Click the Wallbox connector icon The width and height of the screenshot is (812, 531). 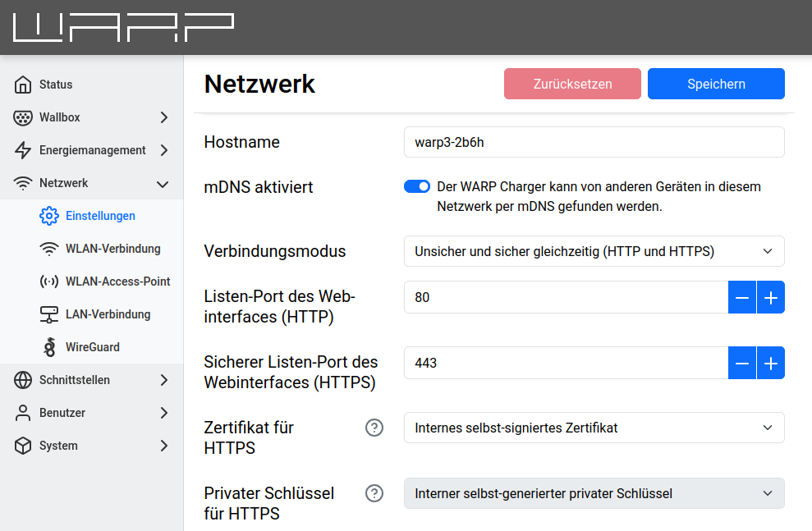tap(24, 117)
